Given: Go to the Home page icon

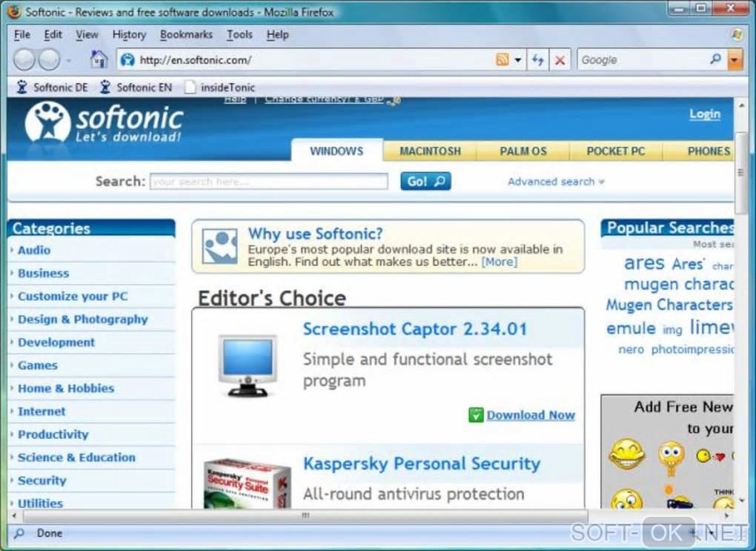Looking at the screenshot, I should 99,60.
